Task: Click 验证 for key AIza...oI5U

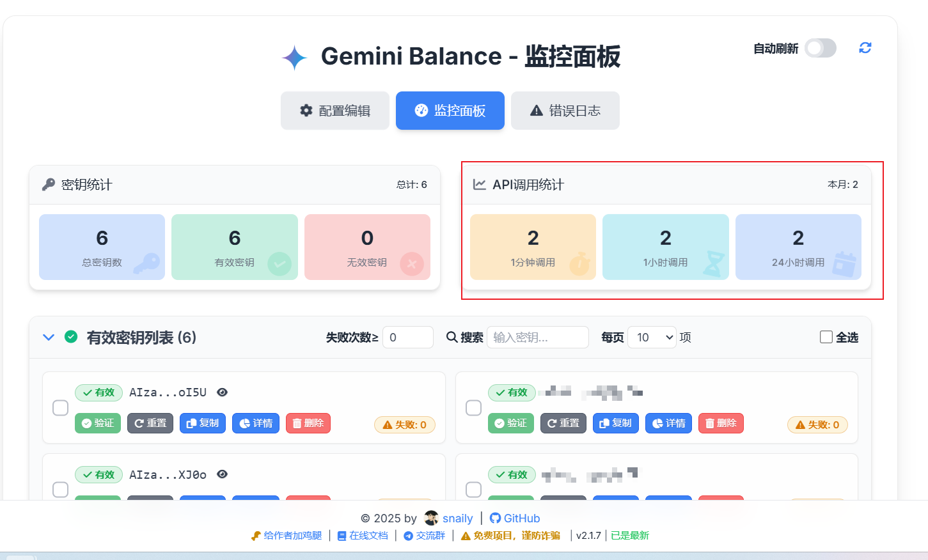Action: click(x=98, y=423)
